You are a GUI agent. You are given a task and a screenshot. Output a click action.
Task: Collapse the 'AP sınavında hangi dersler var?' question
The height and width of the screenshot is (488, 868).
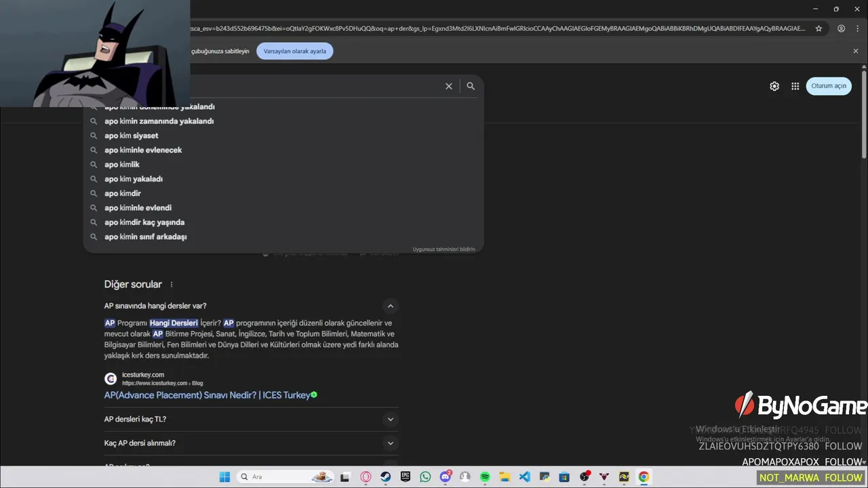coord(390,306)
